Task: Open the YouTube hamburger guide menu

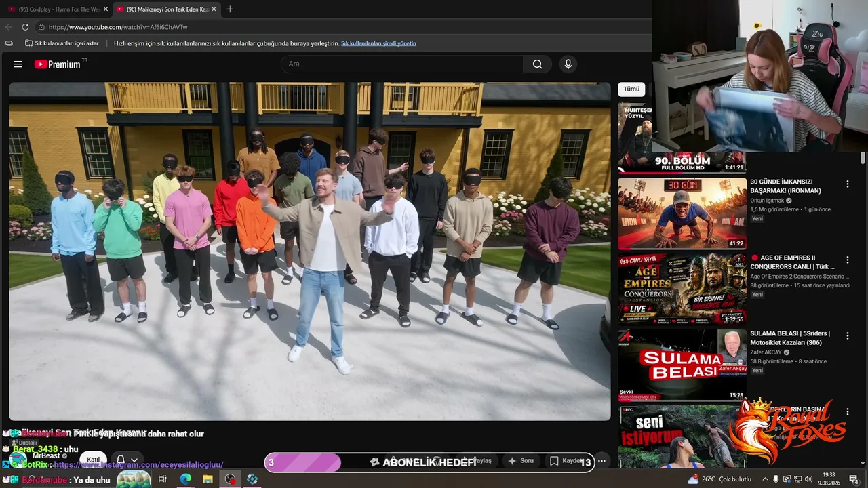Action: 18,64
